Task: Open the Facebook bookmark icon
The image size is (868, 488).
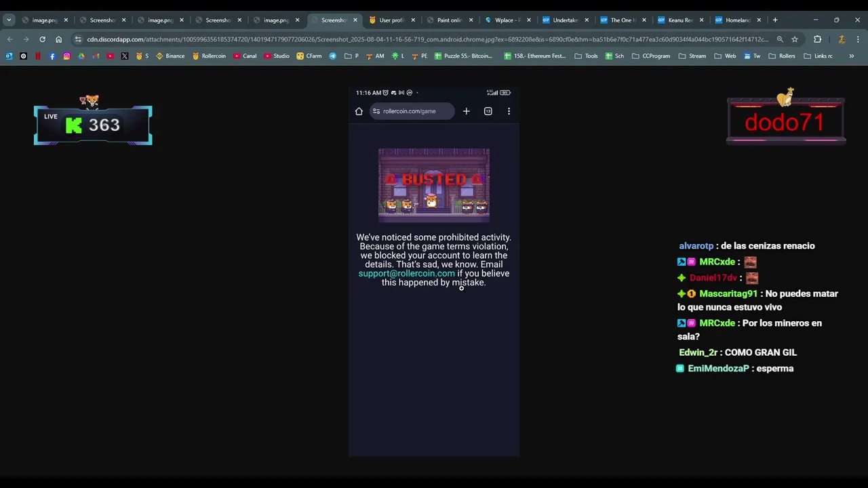Action: 52,56
